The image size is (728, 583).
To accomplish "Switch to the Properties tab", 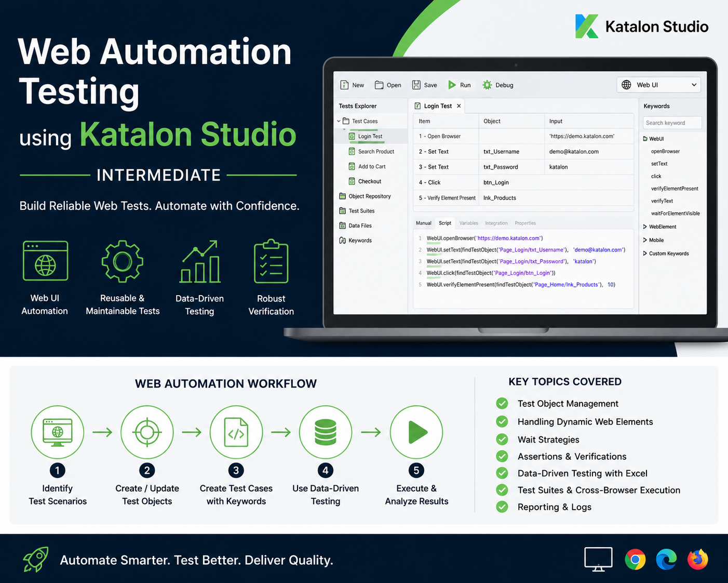I will [525, 223].
